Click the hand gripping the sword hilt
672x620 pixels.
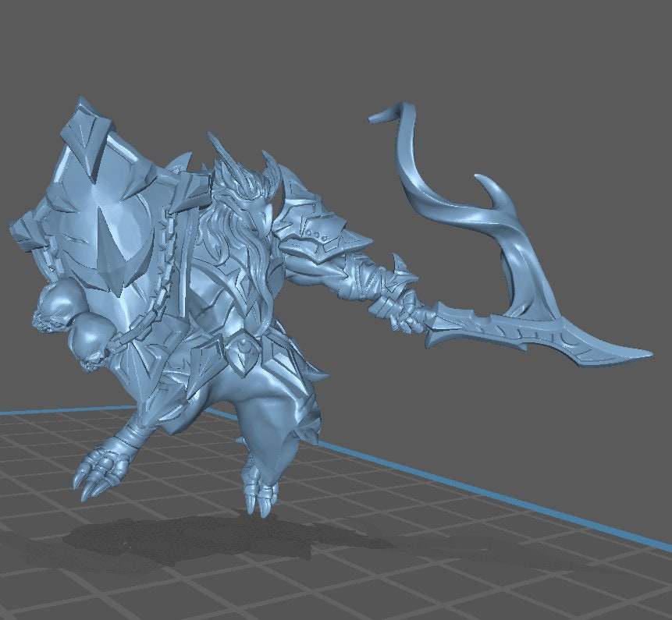pyautogui.click(x=404, y=312)
